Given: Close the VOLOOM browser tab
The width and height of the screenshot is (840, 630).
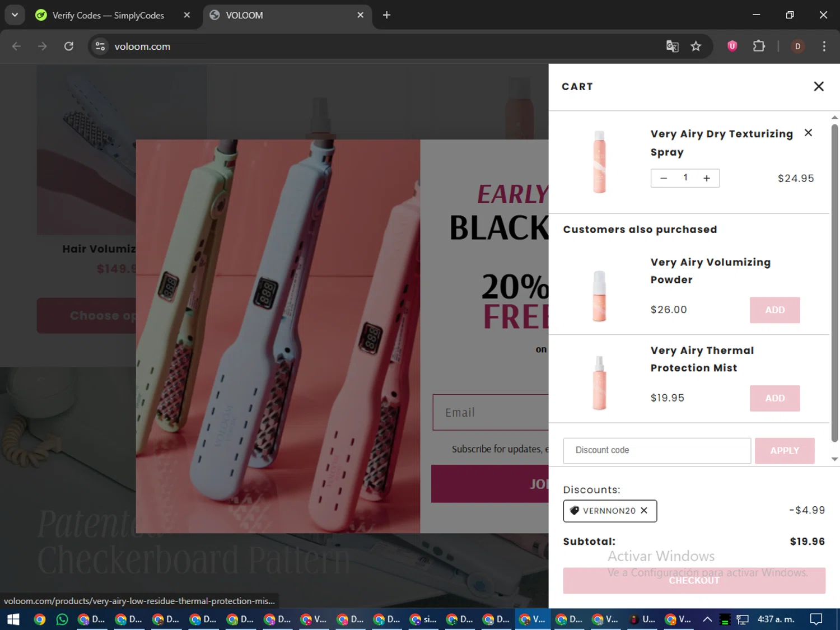Looking at the screenshot, I should 361,15.
